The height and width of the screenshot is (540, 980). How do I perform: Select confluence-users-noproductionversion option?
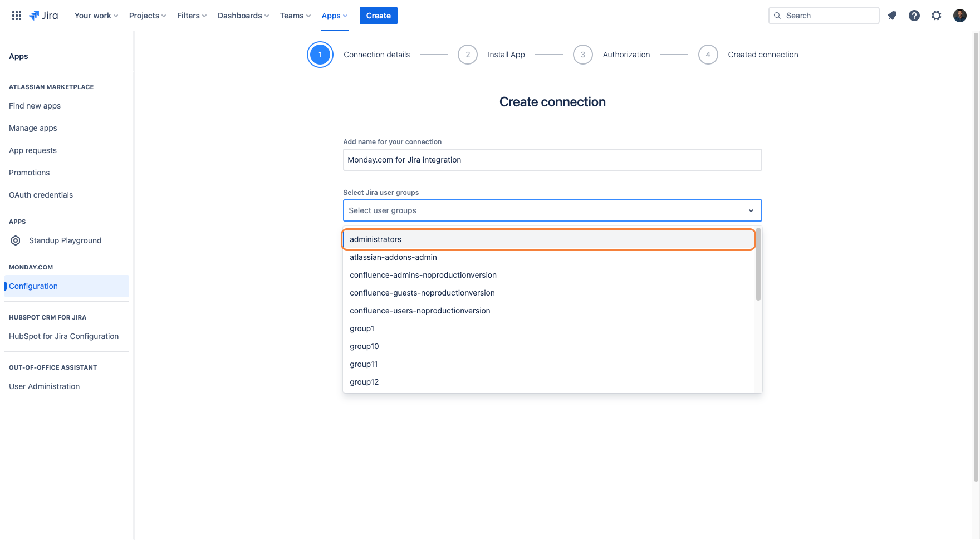click(x=548, y=311)
